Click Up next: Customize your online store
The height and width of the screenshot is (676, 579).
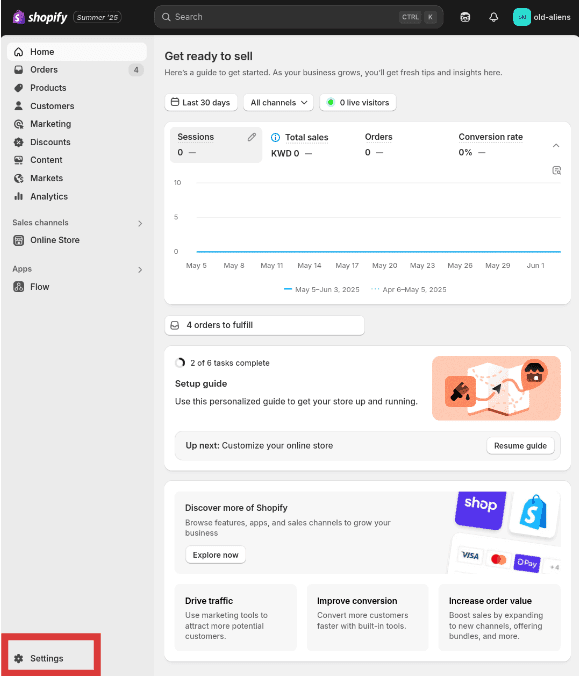coord(259,445)
